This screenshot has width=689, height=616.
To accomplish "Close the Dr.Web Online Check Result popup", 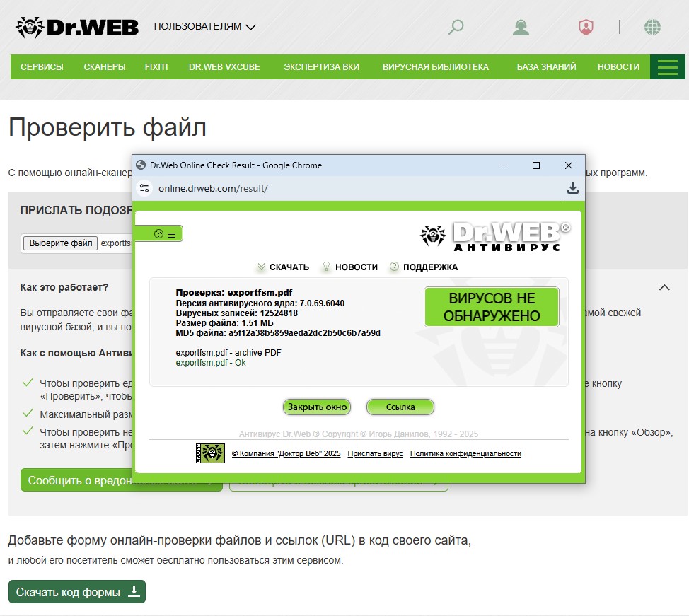I will click(569, 165).
